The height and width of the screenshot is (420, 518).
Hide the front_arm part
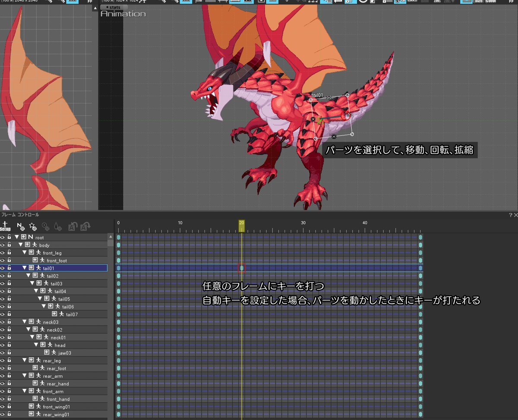click(3, 391)
